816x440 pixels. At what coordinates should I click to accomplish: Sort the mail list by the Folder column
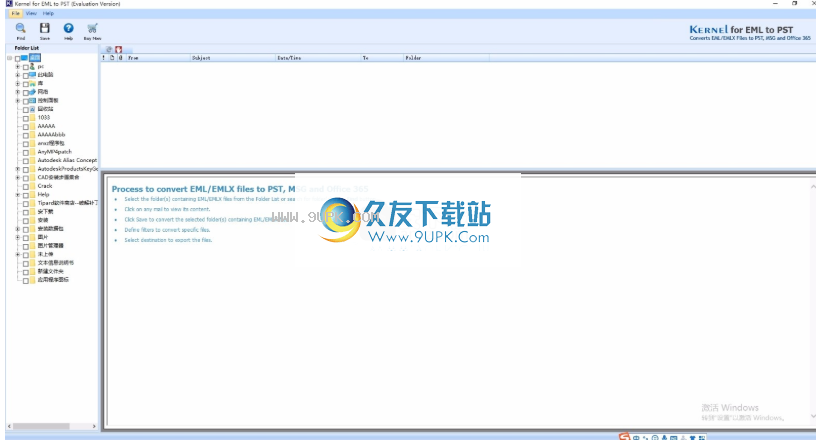pyautogui.click(x=447, y=58)
